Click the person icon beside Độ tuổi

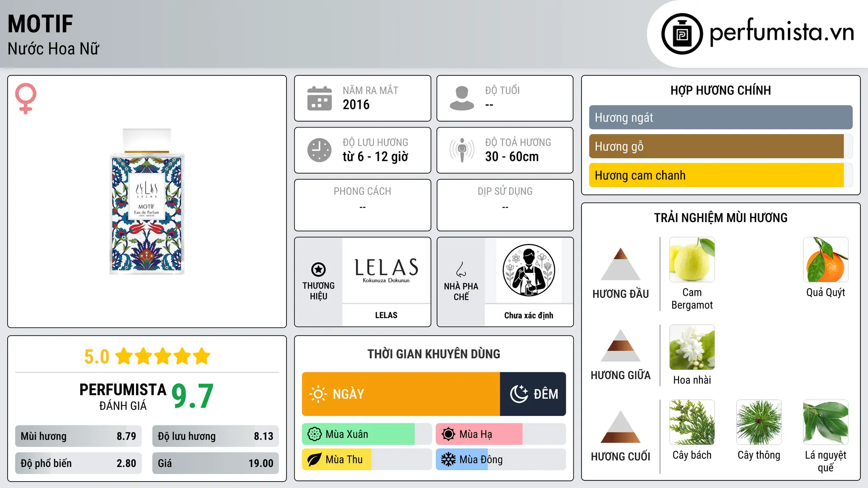[462, 98]
